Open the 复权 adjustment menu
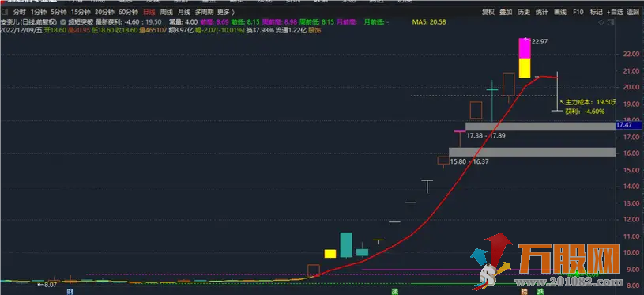The width and height of the screenshot is (644, 295). coord(488,12)
